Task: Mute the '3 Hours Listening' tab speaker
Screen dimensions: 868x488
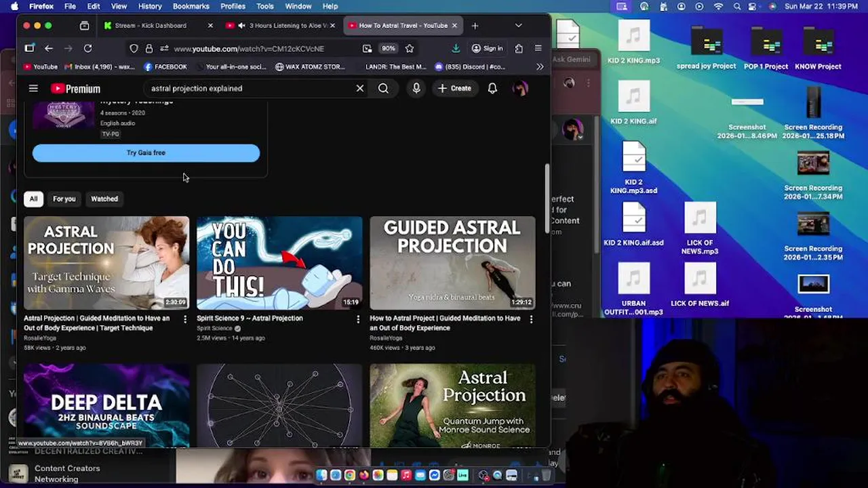Action: 241,26
